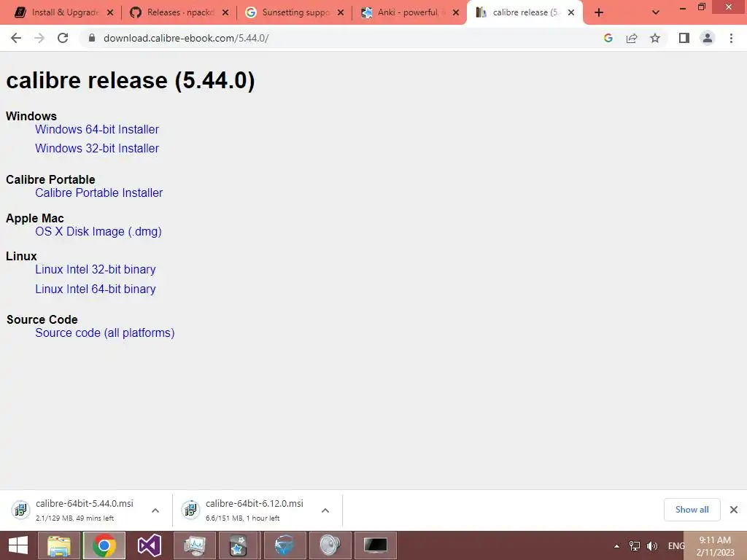The height and width of the screenshot is (560, 747).
Task: Open the monitor app taskbar icon
Action: tap(195, 545)
